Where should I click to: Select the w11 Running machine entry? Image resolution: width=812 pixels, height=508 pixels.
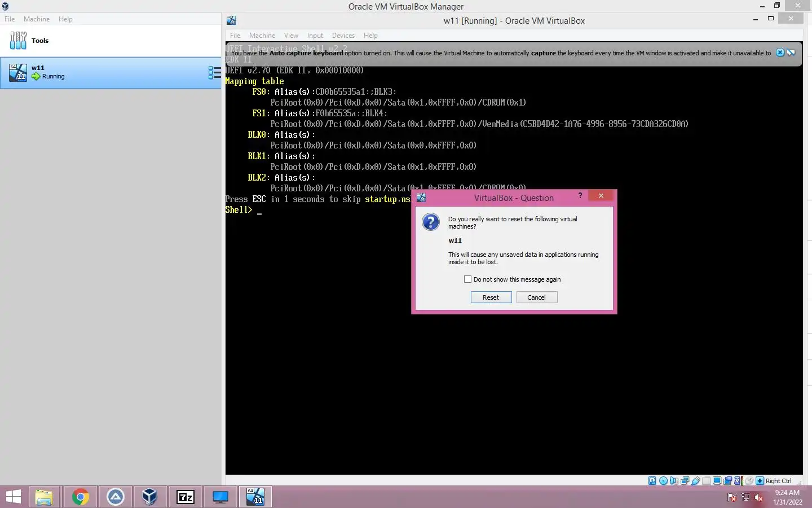pyautogui.click(x=111, y=72)
